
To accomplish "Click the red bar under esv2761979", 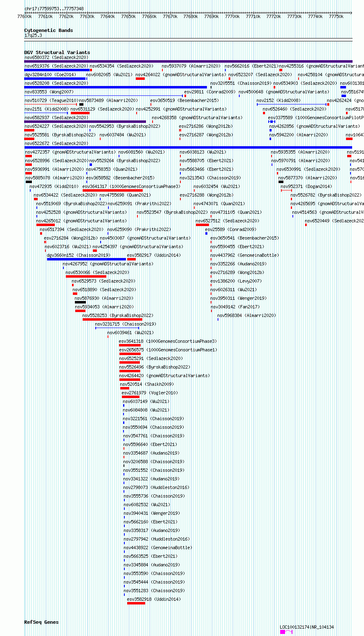I will tap(130, 397).
